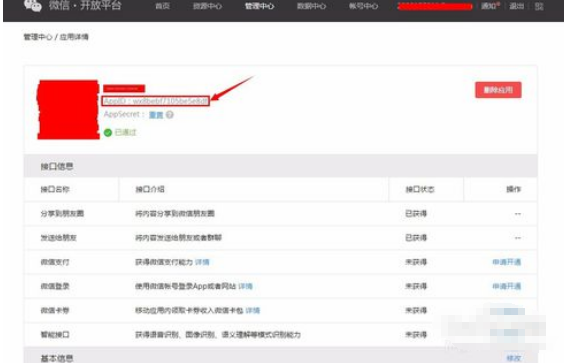Click the 接口状态 column header

tap(420, 189)
